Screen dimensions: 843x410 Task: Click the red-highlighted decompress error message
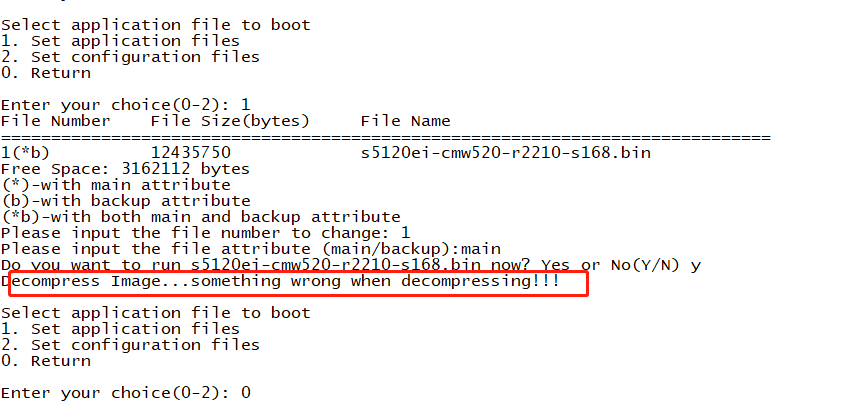[297, 282]
